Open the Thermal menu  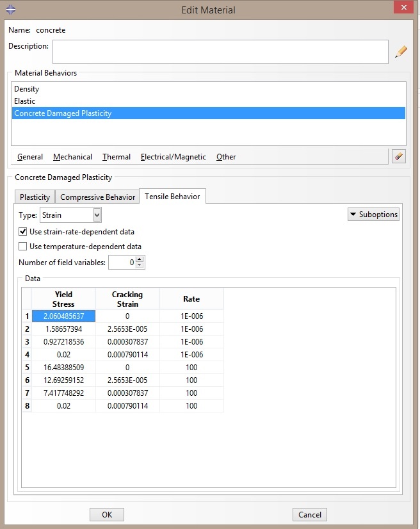click(117, 157)
